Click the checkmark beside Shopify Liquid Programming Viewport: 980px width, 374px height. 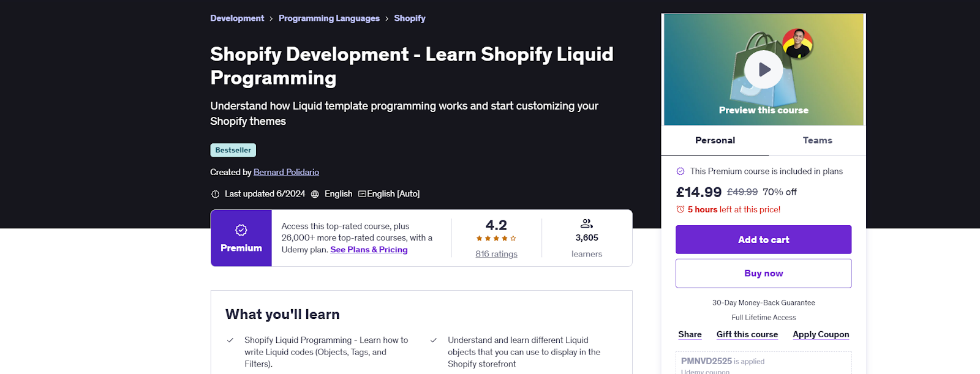pos(230,340)
